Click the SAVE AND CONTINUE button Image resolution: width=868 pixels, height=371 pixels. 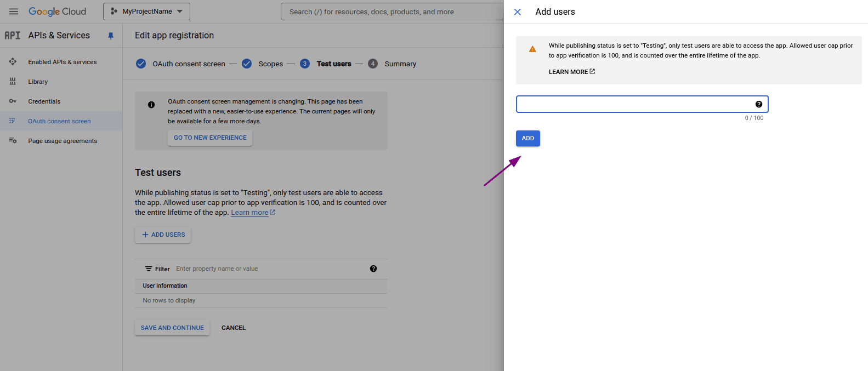172,328
